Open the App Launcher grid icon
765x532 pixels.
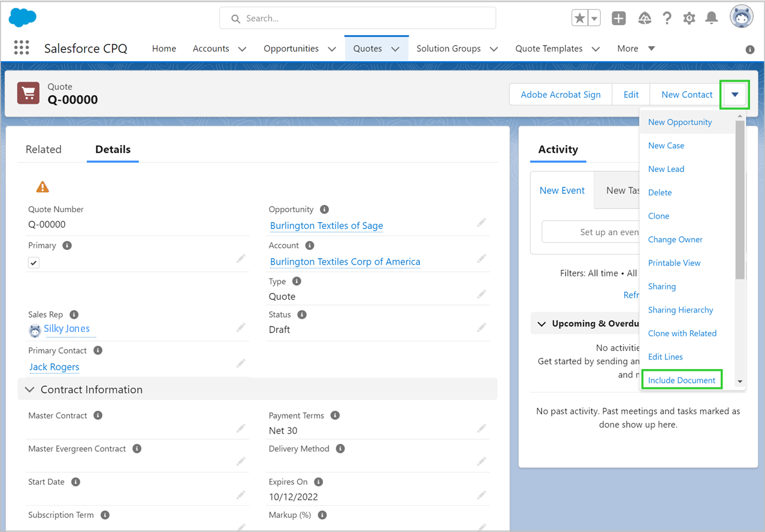tap(22, 48)
